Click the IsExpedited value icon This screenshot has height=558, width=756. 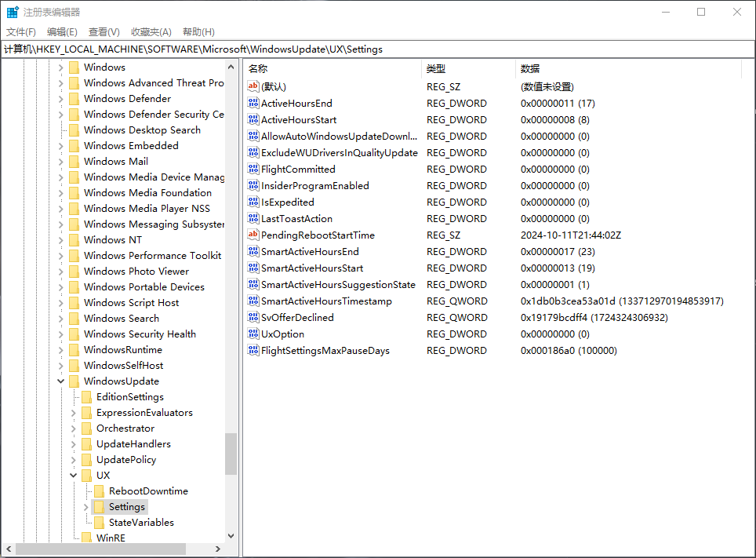[253, 202]
